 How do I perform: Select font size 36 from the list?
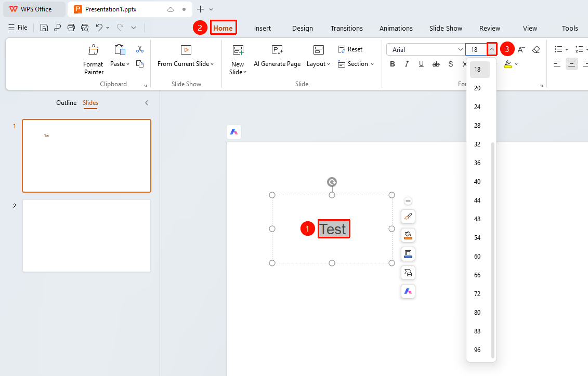pyautogui.click(x=477, y=163)
